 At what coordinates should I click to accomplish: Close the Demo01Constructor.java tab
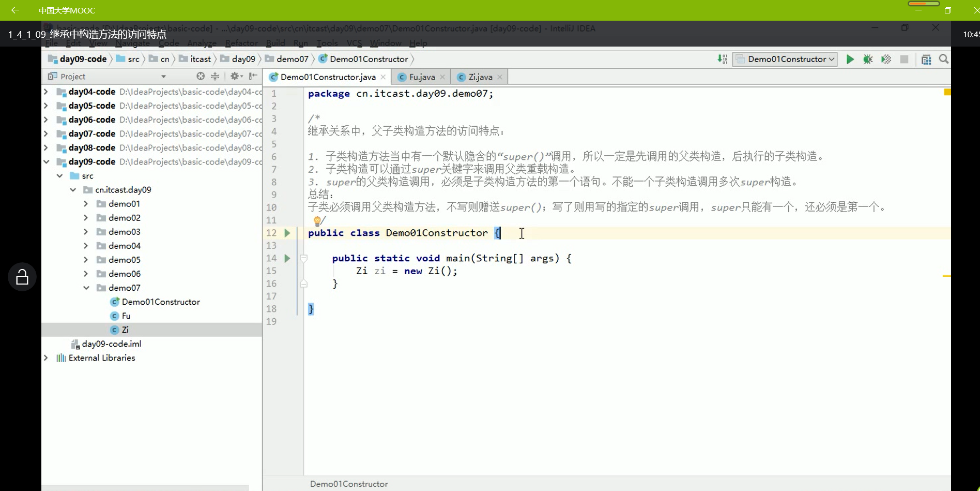pyautogui.click(x=383, y=77)
